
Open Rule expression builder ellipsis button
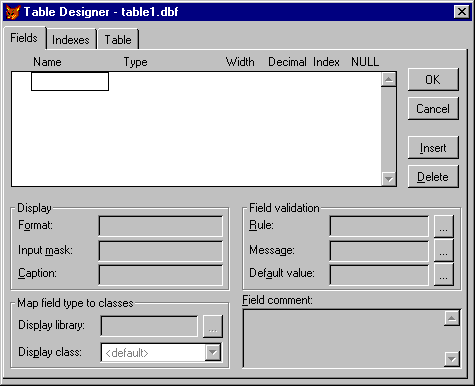coord(443,226)
